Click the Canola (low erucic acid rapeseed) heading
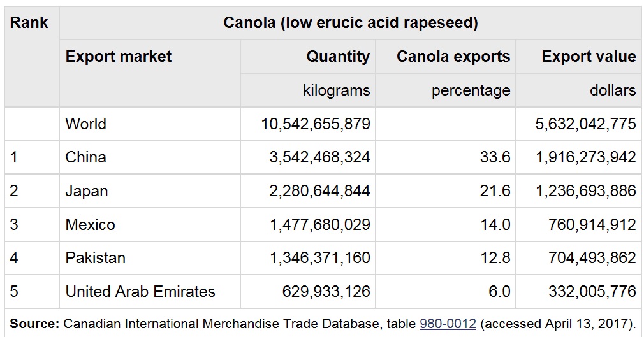Screen dimensions: 644x337 (x=350, y=23)
